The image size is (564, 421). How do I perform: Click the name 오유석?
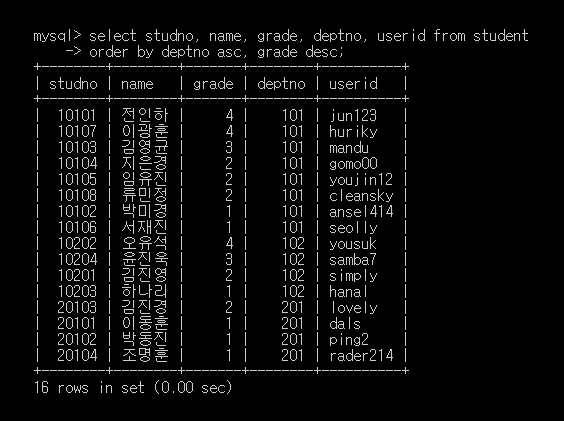(x=145, y=243)
